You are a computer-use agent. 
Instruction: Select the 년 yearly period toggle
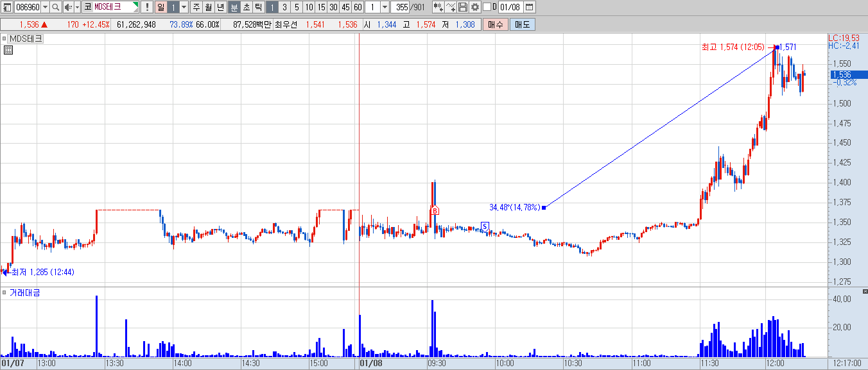click(x=220, y=7)
